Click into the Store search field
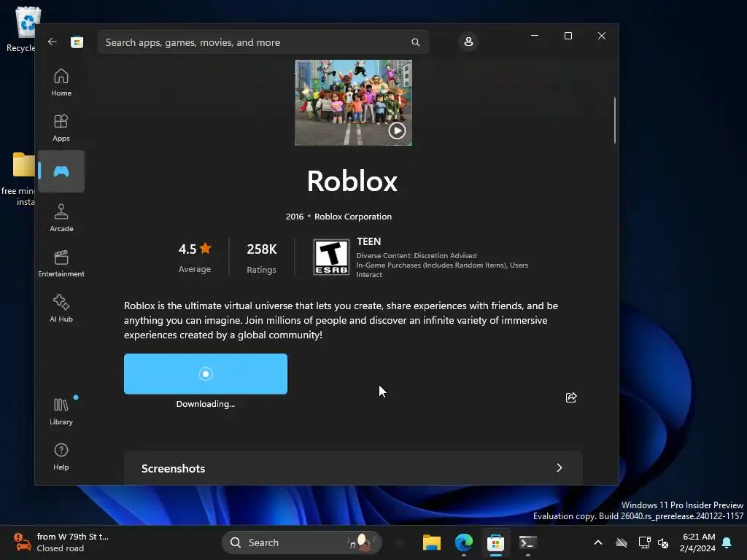Screen dimensions: 747x560 (x=263, y=42)
